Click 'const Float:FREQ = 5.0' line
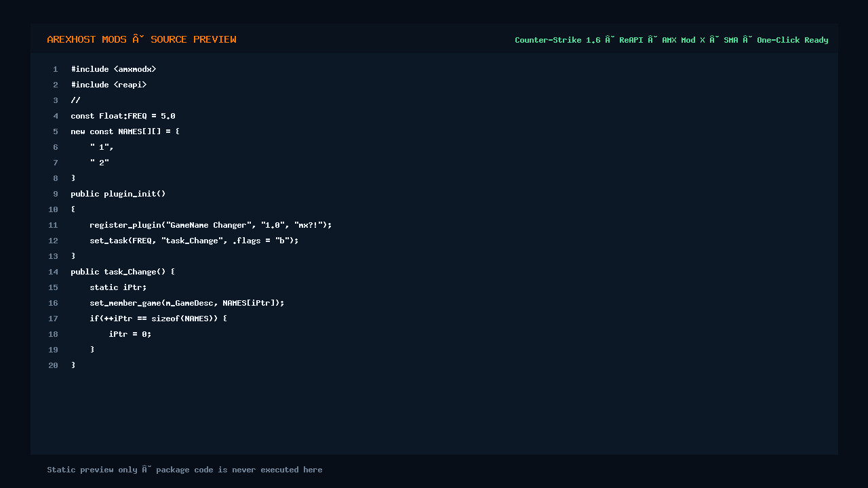Image resolution: width=868 pixels, height=488 pixels. pyautogui.click(x=123, y=116)
